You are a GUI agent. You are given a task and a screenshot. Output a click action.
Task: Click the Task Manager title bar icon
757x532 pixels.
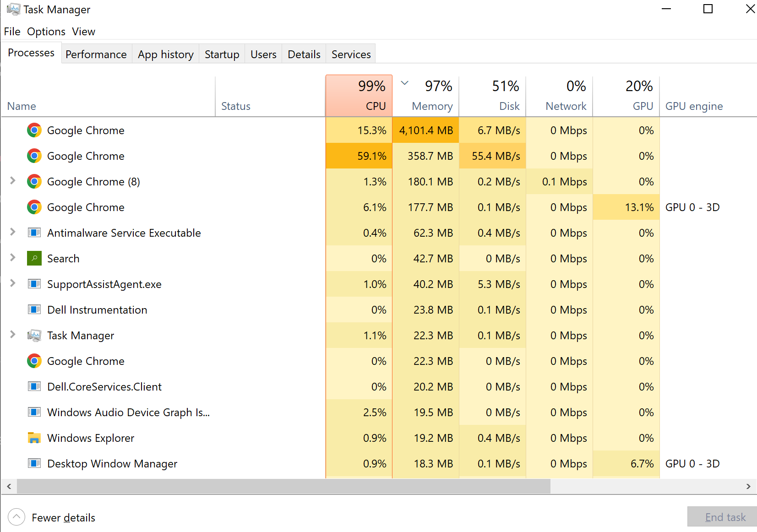tap(13, 9)
